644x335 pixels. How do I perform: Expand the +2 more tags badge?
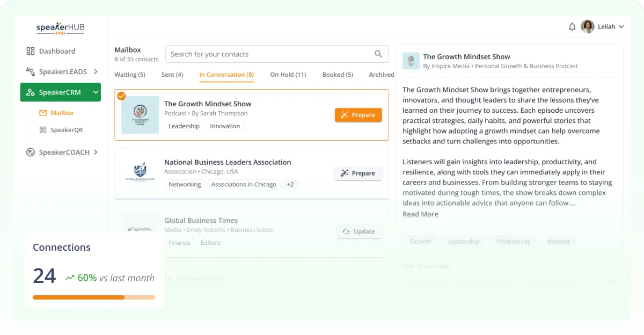[290, 184]
